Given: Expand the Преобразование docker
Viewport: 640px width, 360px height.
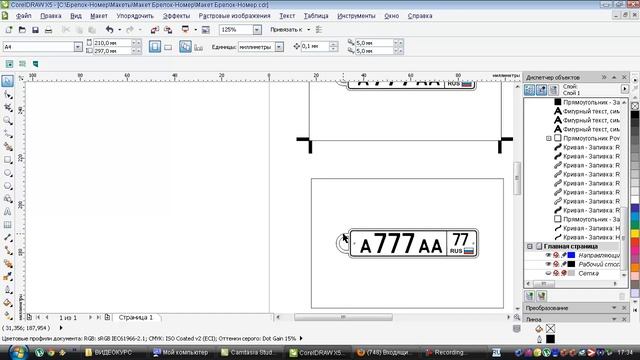Looking at the screenshot, I should point(614,308).
